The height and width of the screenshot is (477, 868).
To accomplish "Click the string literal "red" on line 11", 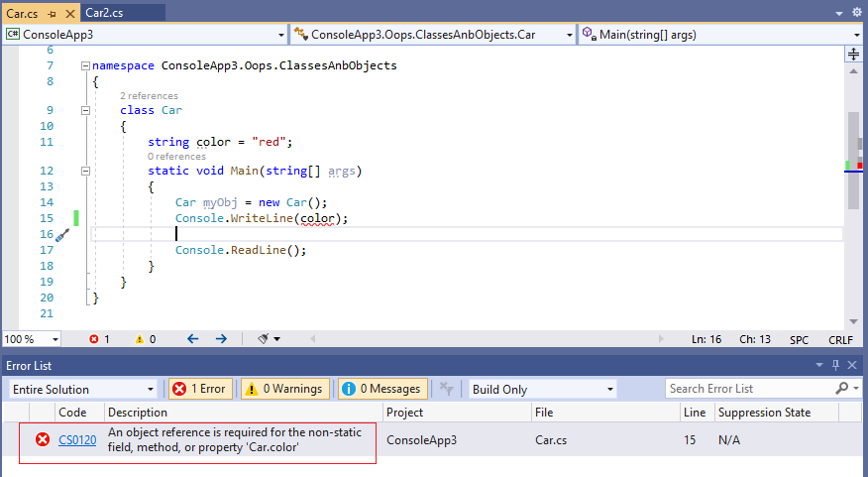I will pos(269,143).
